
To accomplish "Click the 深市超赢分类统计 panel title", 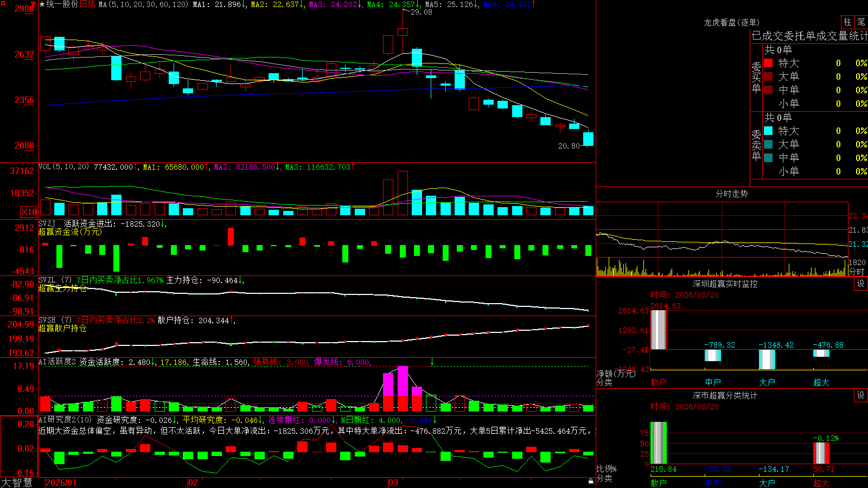I will point(725,395).
